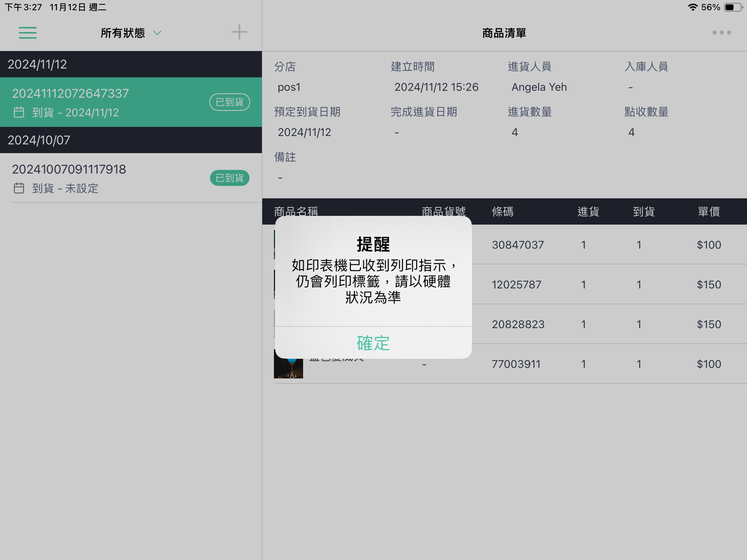Click barcode 20828823
The height and width of the screenshot is (560, 747).
pos(518,324)
